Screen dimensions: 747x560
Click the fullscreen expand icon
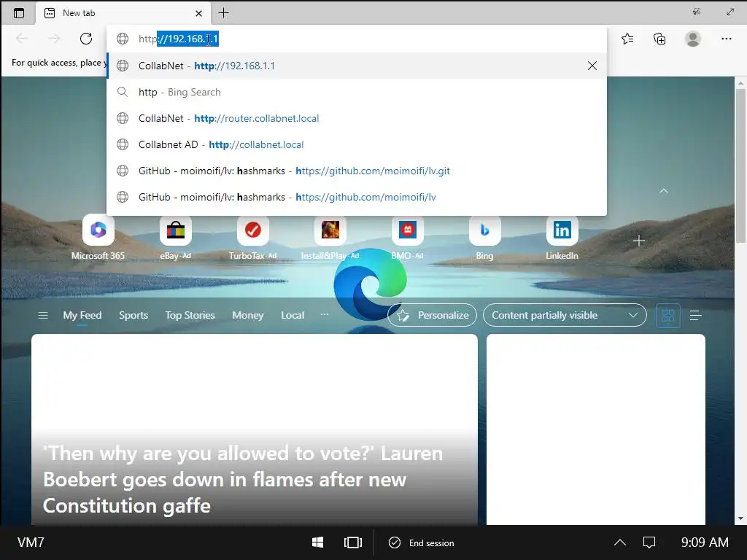point(729,12)
